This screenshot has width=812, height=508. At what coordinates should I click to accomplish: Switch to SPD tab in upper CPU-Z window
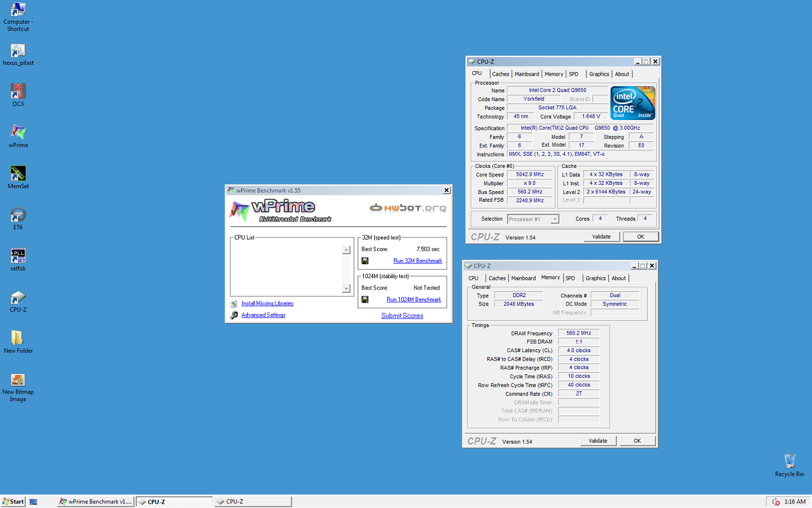pyautogui.click(x=574, y=74)
